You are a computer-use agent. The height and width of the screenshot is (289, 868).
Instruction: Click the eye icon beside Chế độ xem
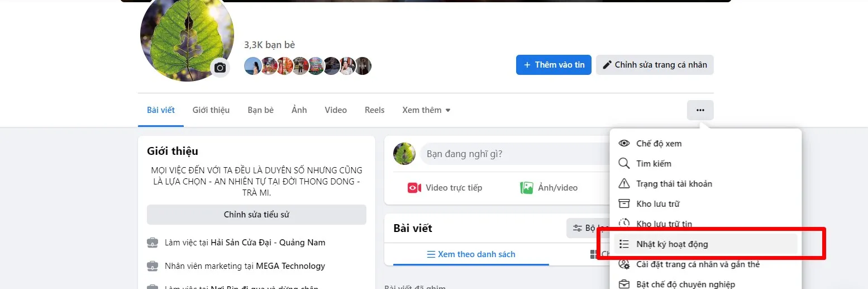click(624, 143)
